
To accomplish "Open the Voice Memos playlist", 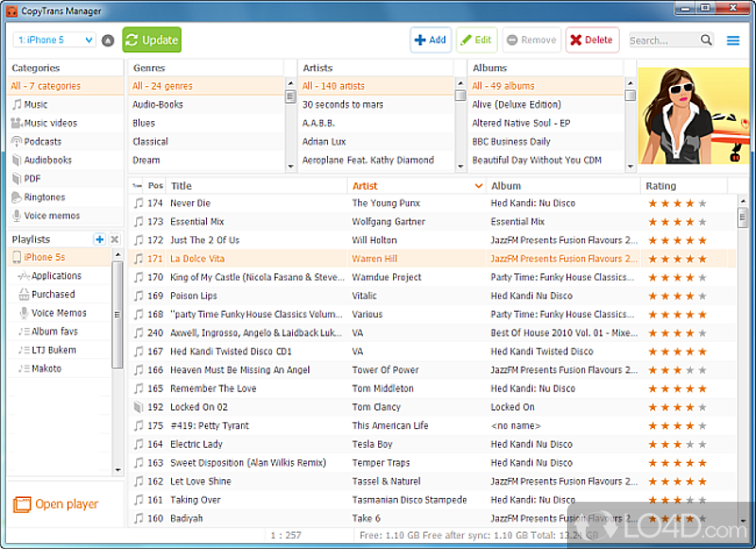I will [60, 313].
